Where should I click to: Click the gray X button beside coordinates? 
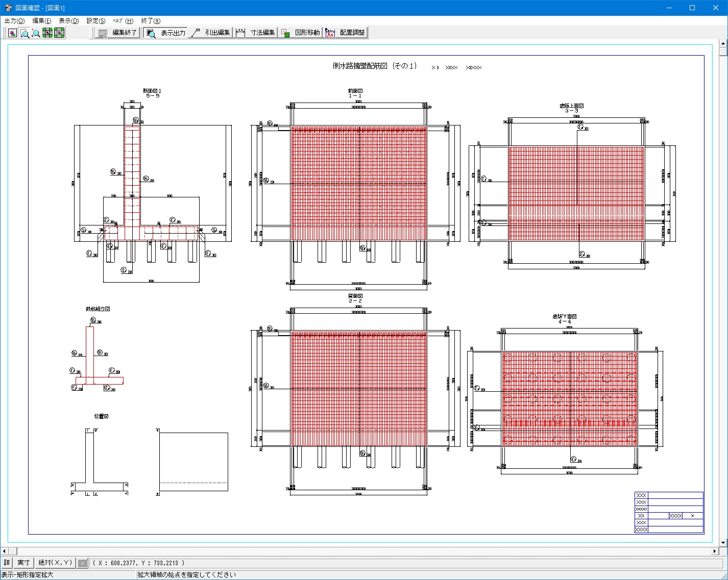(82, 563)
